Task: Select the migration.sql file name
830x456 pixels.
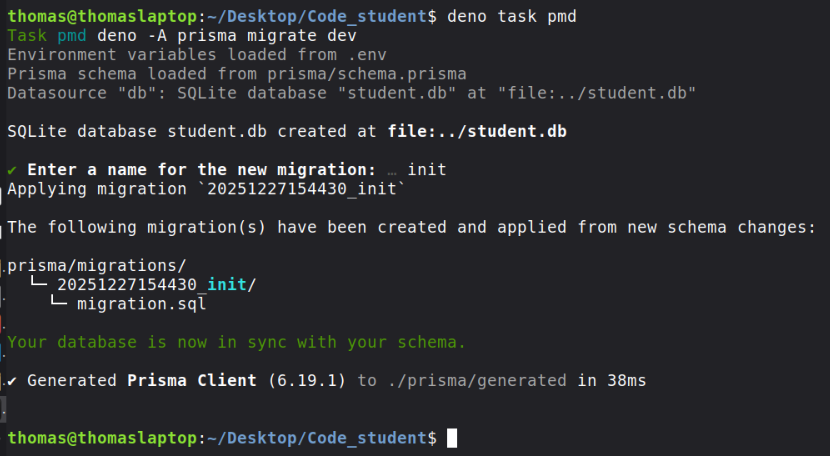Action: tap(141, 304)
